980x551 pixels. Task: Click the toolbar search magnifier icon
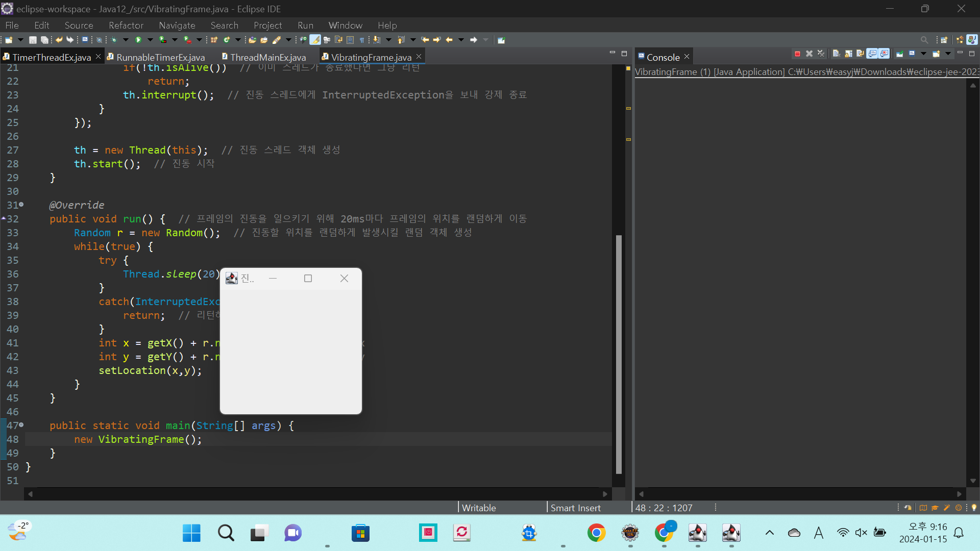pos(924,40)
